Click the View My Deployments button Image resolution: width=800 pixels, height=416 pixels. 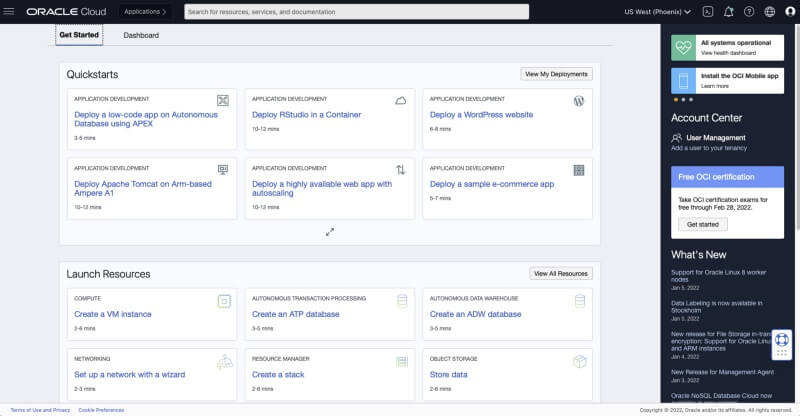point(557,74)
